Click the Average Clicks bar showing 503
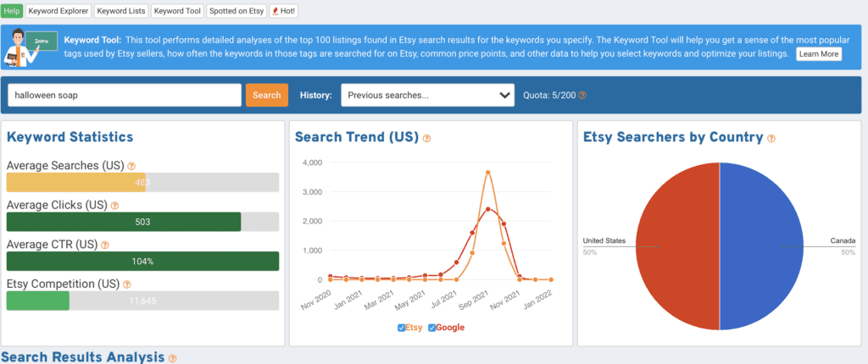Screen dimensions: 868x364 [x=142, y=222]
